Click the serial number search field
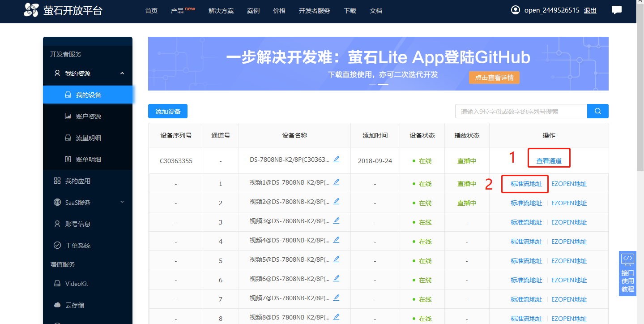The height and width of the screenshot is (324, 644). click(x=521, y=112)
